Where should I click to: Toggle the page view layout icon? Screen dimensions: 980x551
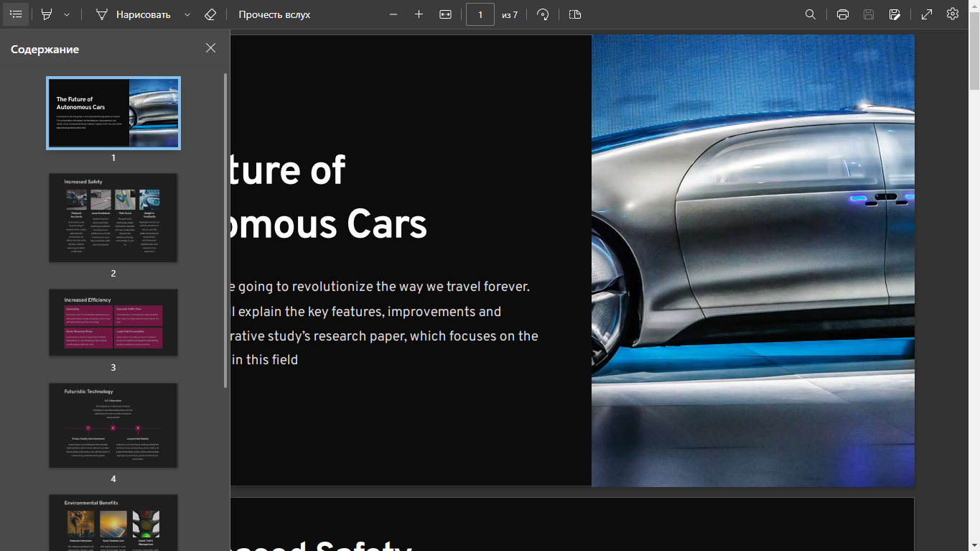[575, 14]
